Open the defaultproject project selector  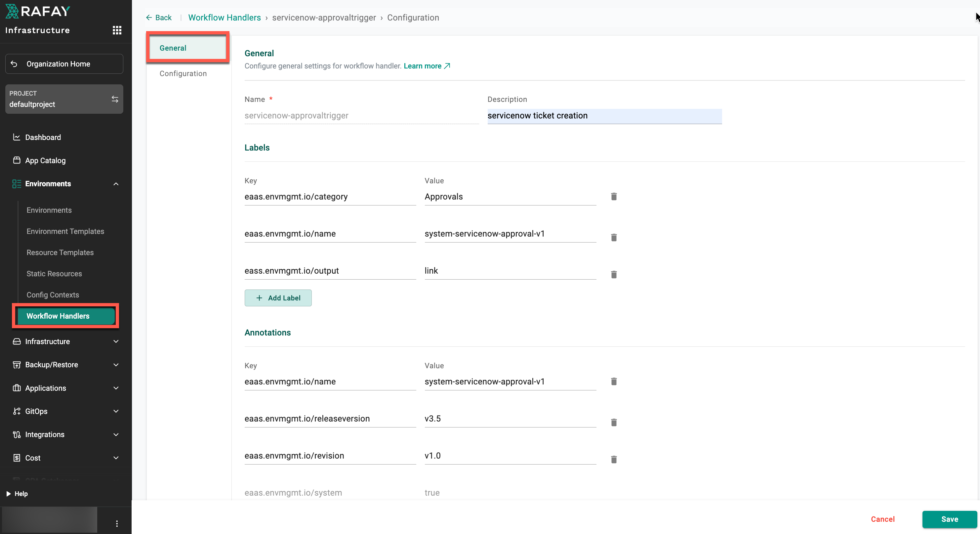coord(64,99)
